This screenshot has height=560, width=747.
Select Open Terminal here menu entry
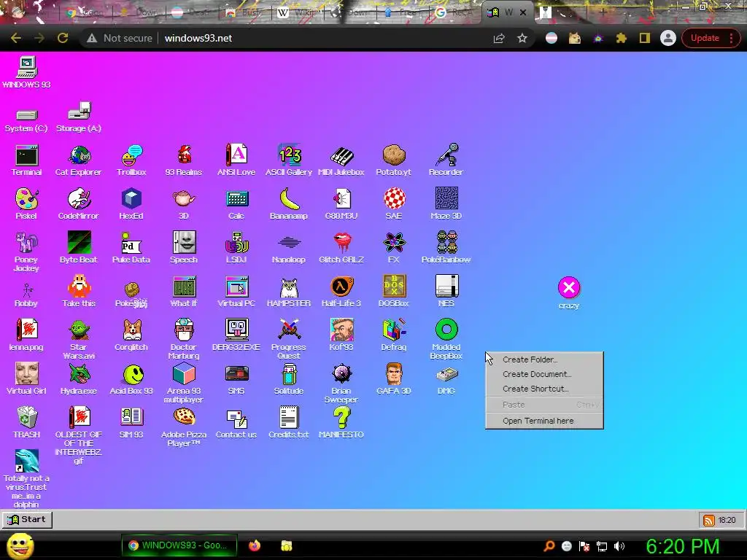tap(544, 421)
